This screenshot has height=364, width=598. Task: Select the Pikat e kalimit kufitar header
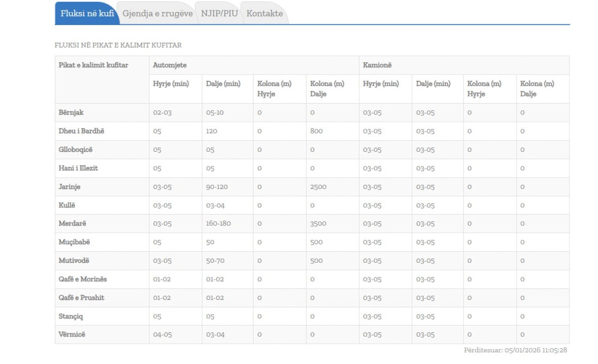(x=93, y=65)
